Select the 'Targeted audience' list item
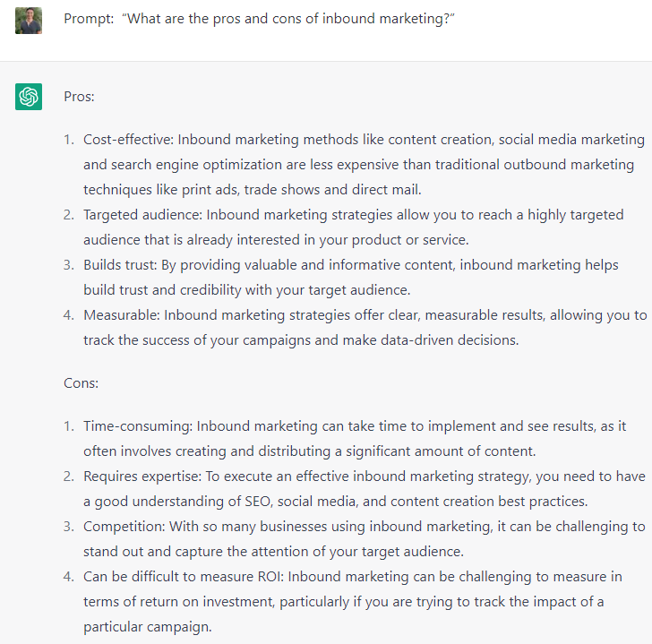This screenshot has width=652, height=644. 344,227
